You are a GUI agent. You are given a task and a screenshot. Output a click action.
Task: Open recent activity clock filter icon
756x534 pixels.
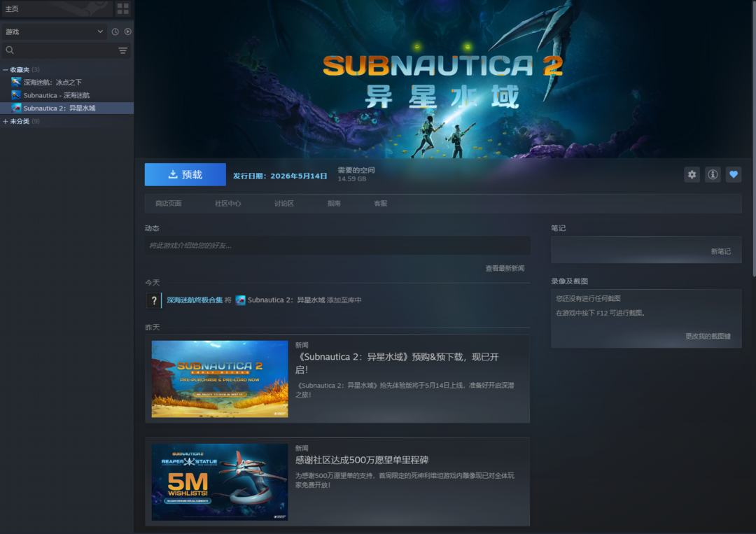pos(115,31)
